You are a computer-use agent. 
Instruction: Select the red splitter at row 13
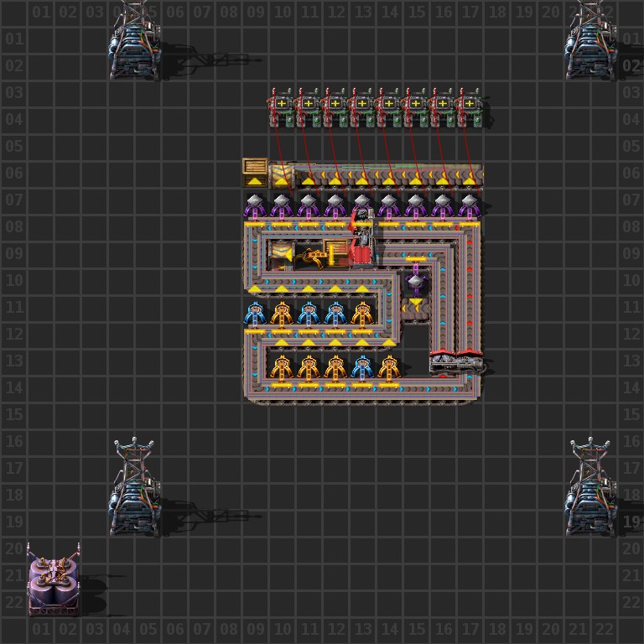(456, 361)
